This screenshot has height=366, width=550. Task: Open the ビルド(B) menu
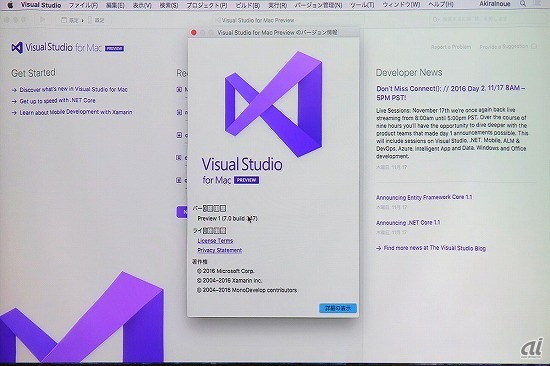click(x=247, y=5)
